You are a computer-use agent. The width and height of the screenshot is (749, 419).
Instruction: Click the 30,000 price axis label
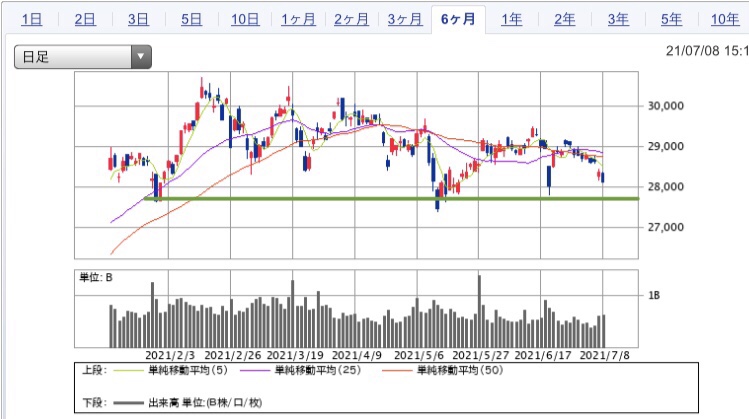[x=665, y=106]
